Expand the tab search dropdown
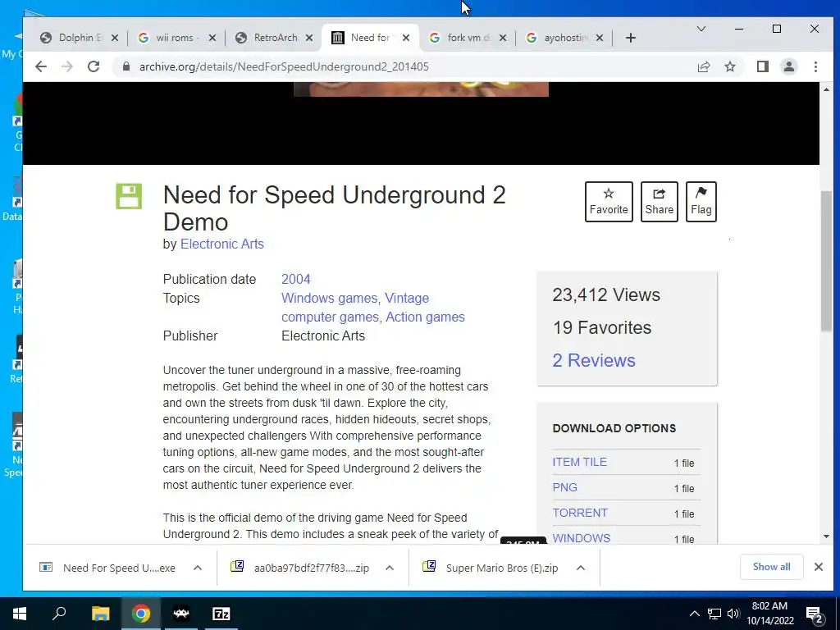This screenshot has height=630, width=840. (x=701, y=29)
